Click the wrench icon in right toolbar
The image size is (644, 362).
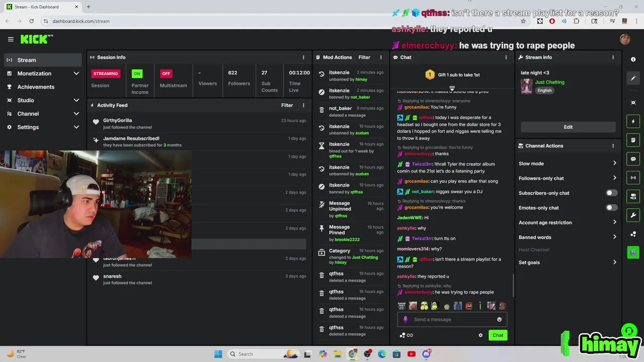[x=633, y=215]
